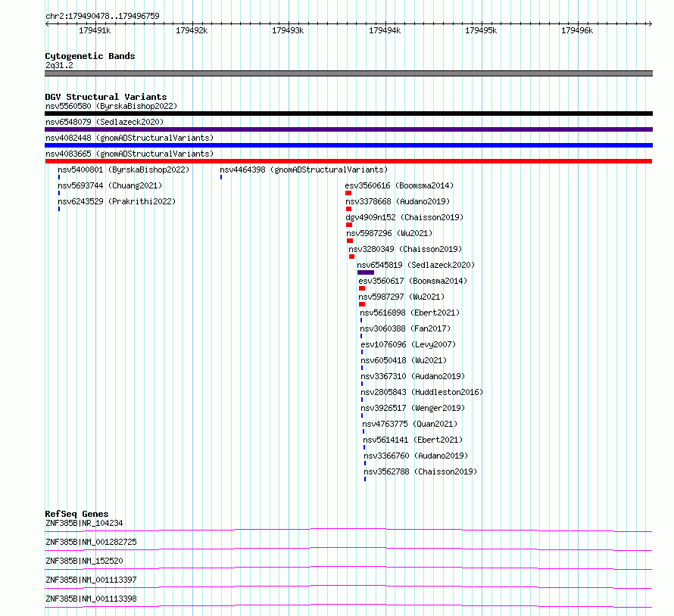
Task: Click the 179496k ruler position
Action: (577, 30)
